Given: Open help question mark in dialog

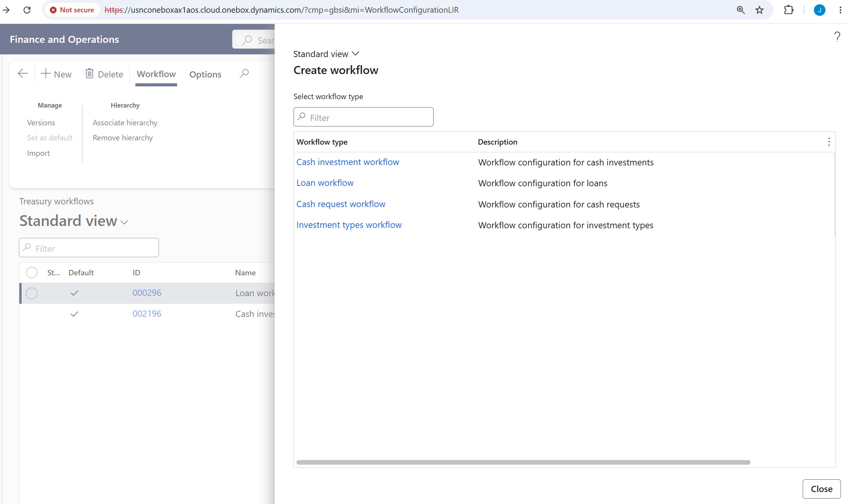Looking at the screenshot, I should pyautogui.click(x=837, y=37).
